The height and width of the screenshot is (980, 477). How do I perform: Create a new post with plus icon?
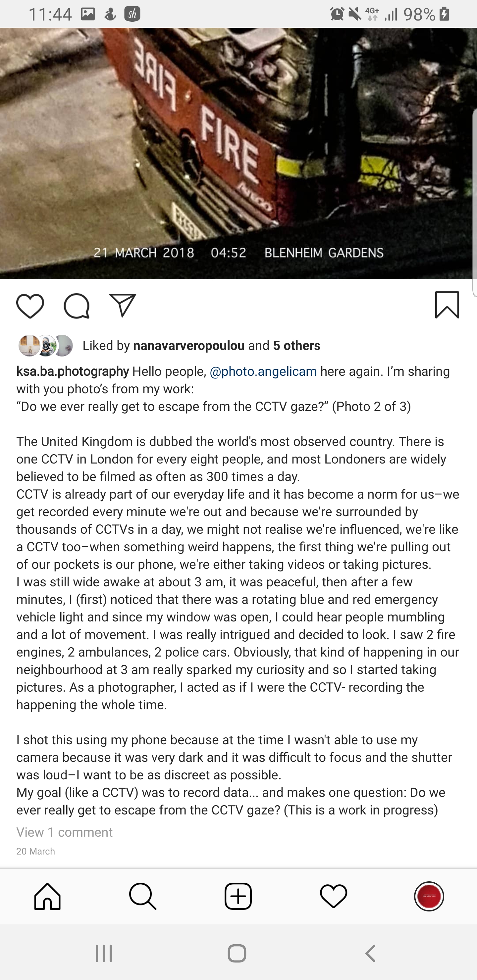pos(238,896)
